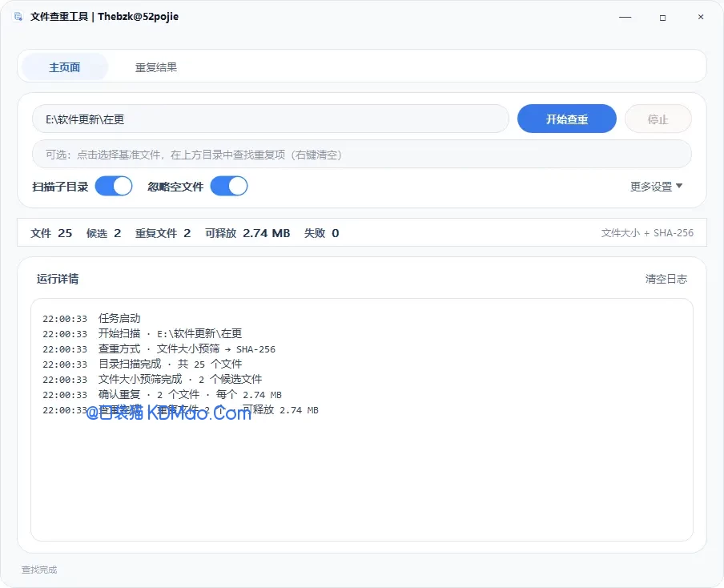The image size is (724, 588).
Task: Select log line 查重方式 文件大小预筛 → SHA-256
Action: 159,349
